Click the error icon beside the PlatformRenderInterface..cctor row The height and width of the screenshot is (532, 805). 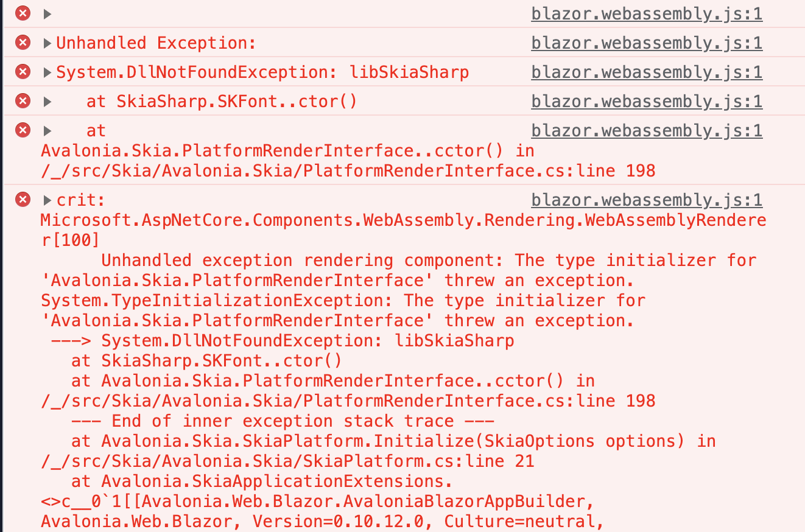coord(23,130)
